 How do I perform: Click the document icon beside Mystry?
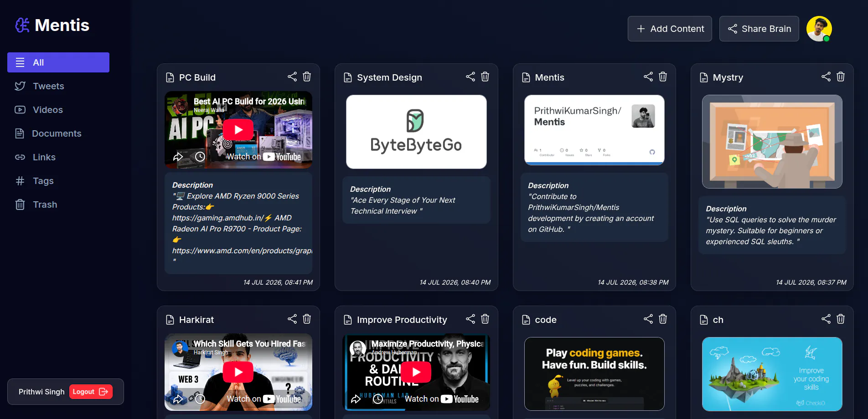[x=704, y=77]
